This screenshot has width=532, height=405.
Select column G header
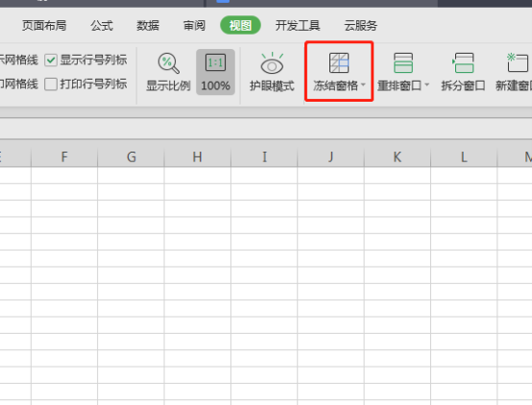(x=131, y=157)
